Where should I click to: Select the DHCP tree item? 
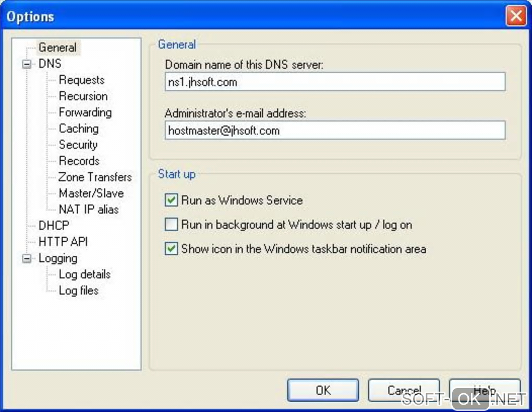pos(54,226)
